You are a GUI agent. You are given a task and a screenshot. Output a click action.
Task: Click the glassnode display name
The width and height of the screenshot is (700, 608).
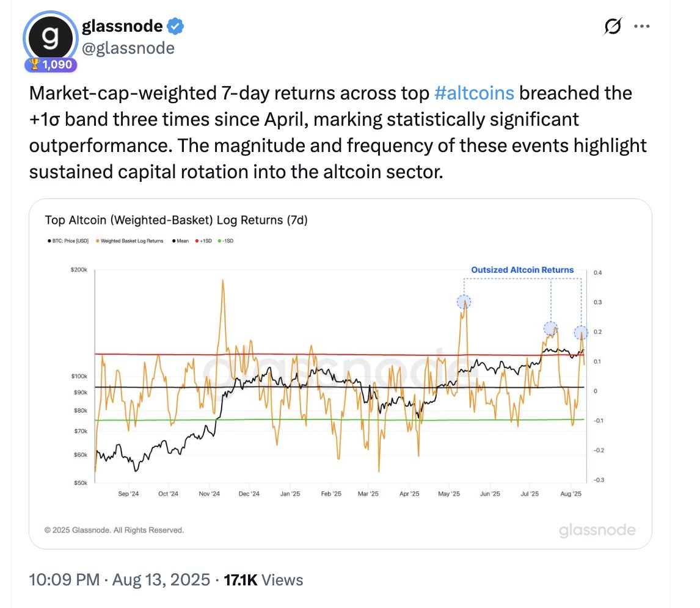[x=122, y=26]
